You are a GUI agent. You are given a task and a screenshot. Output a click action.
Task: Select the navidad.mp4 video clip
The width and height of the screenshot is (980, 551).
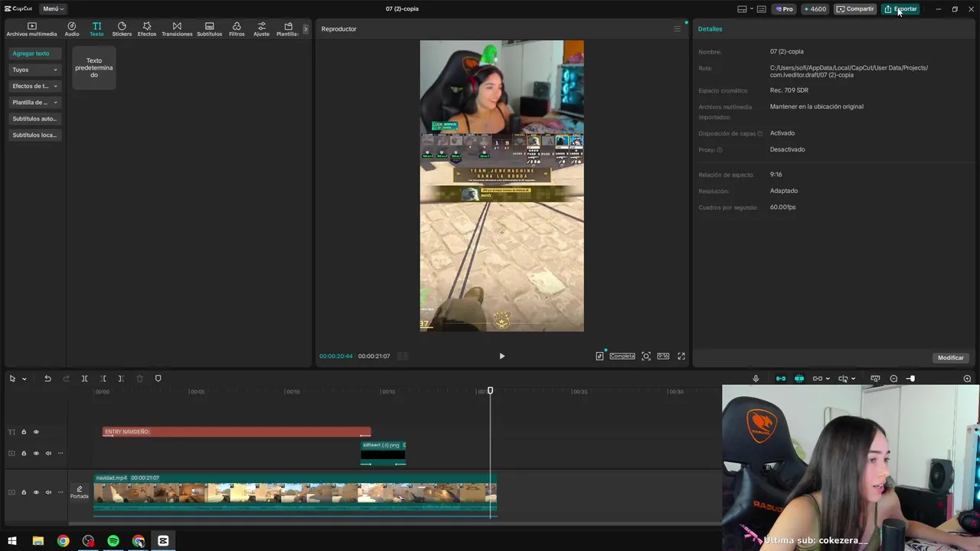[296, 492]
